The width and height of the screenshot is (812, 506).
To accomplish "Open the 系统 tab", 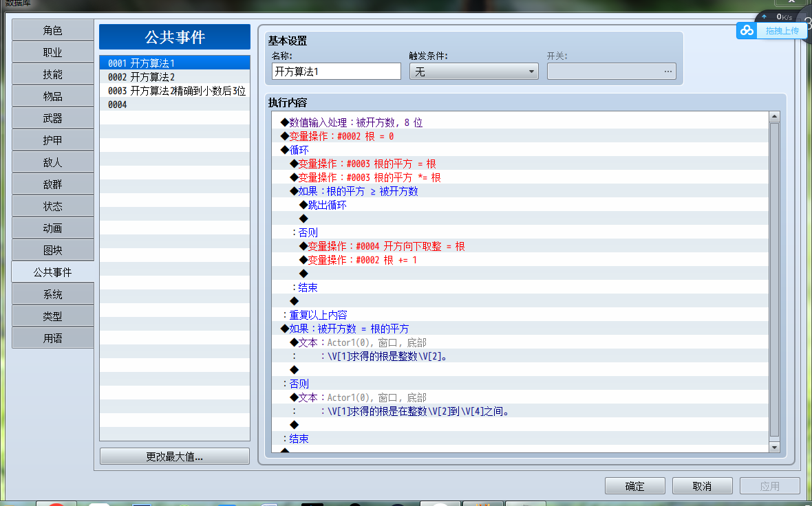I will coord(53,294).
